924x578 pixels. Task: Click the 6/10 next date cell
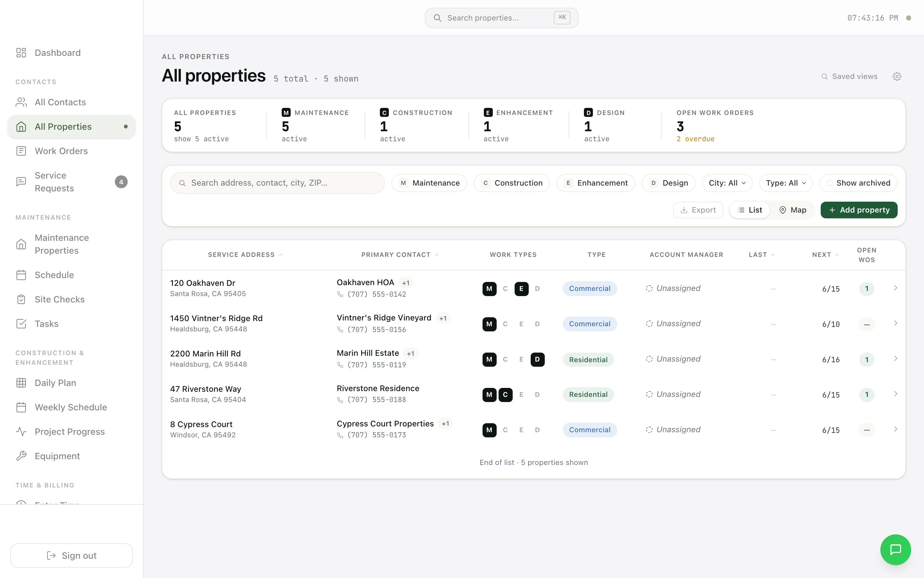pos(831,324)
